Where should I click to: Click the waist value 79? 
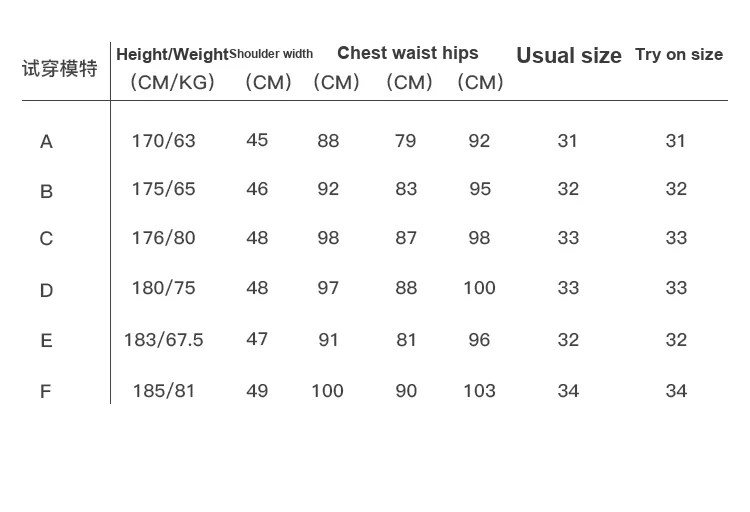click(x=405, y=141)
